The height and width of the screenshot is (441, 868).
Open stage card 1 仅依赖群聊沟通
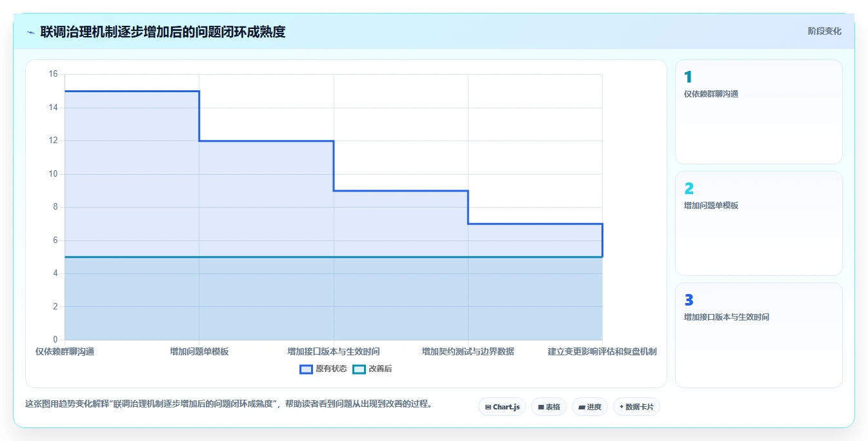pyautogui.click(x=758, y=112)
